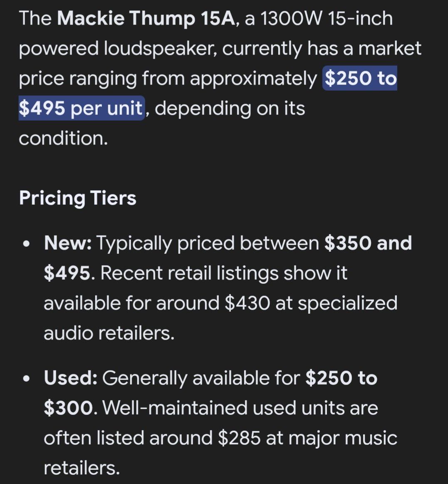The height and width of the screenshot is (484, 448).
Task: Click the bullet point beside "New:"
Action: [x=27, y=244]
